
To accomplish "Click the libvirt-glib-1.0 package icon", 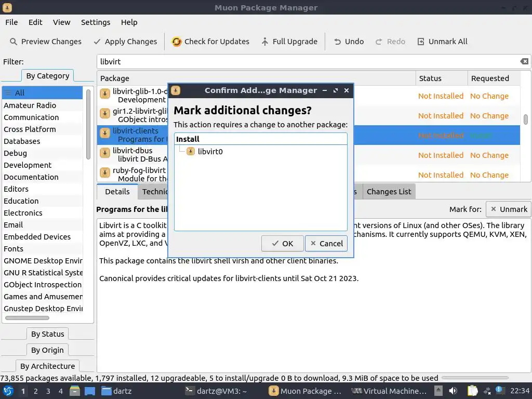I will 105,94.
